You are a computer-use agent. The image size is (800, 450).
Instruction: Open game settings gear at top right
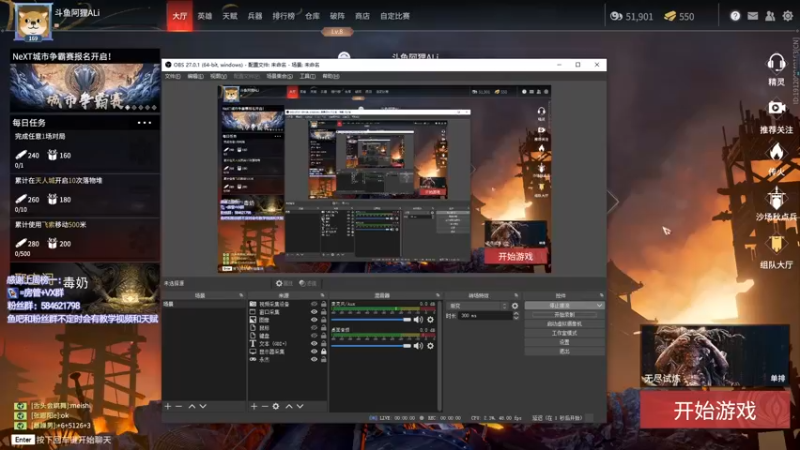(788, 16)
